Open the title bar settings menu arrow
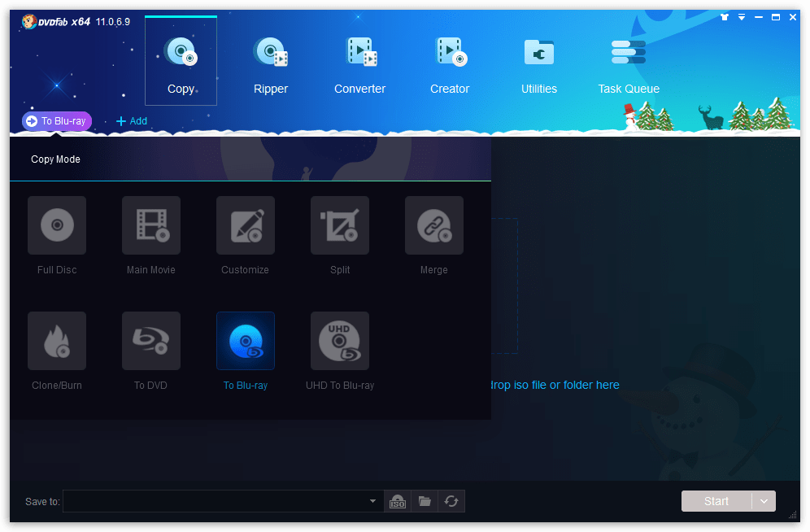 tap(742, 17)
